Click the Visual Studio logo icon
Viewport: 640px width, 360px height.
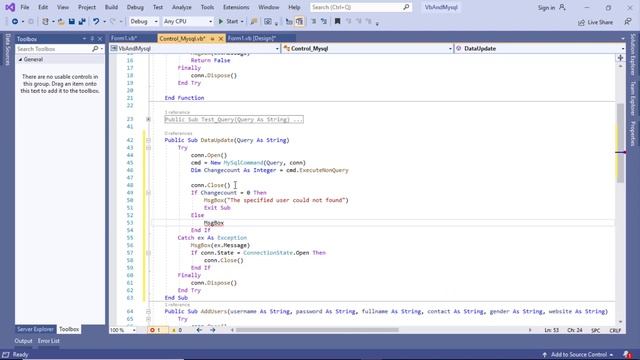coord(10,7)
